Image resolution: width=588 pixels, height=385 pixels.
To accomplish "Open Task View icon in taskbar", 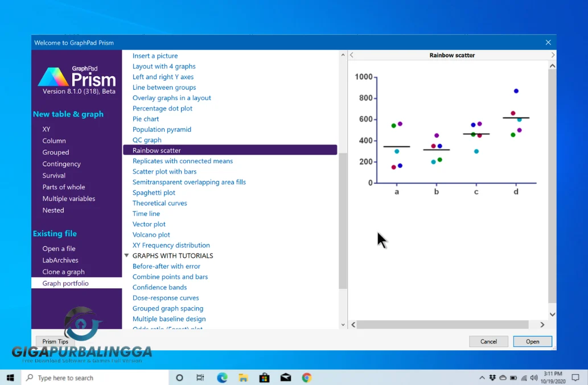I will [x=200, y=378].
